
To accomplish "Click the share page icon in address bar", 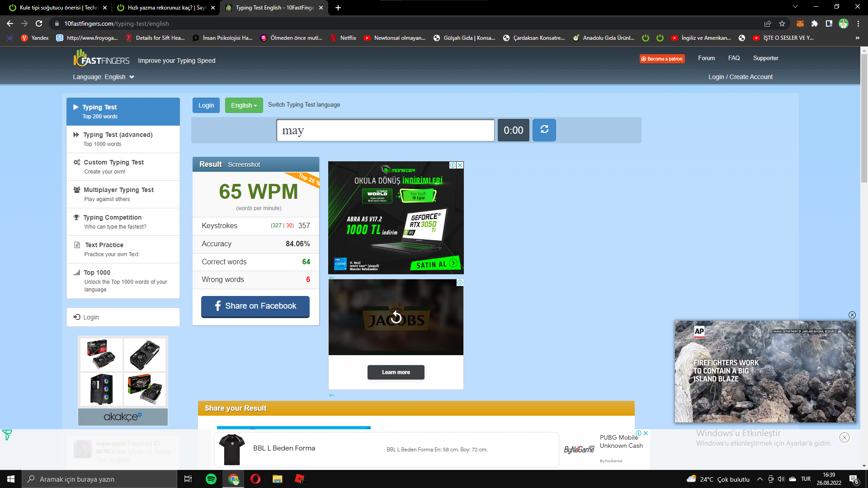I will point(768,23).
